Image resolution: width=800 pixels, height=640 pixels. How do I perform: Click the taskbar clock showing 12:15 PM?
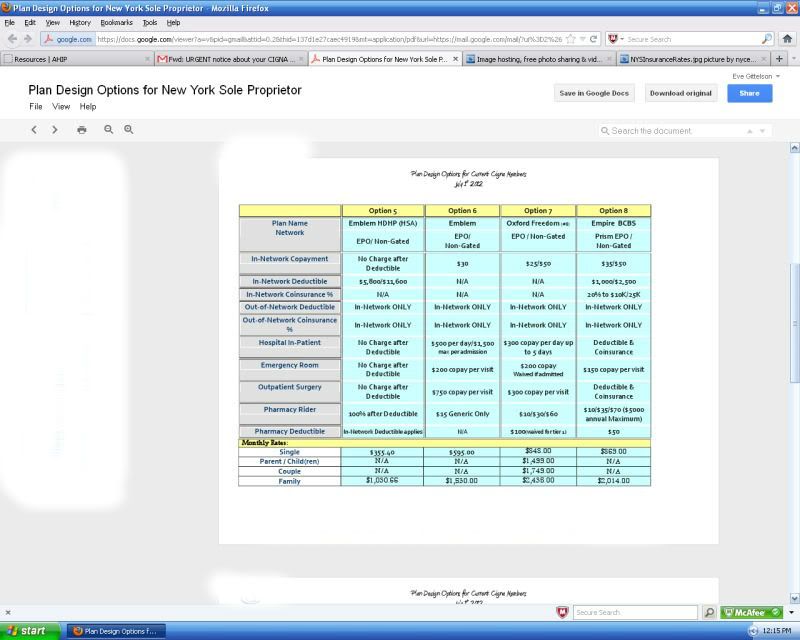pyautogui.click(x=777, y=631)
